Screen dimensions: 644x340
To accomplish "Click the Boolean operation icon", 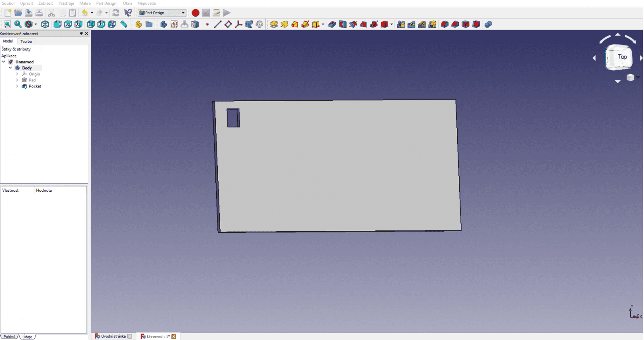I will coord(488,25).
